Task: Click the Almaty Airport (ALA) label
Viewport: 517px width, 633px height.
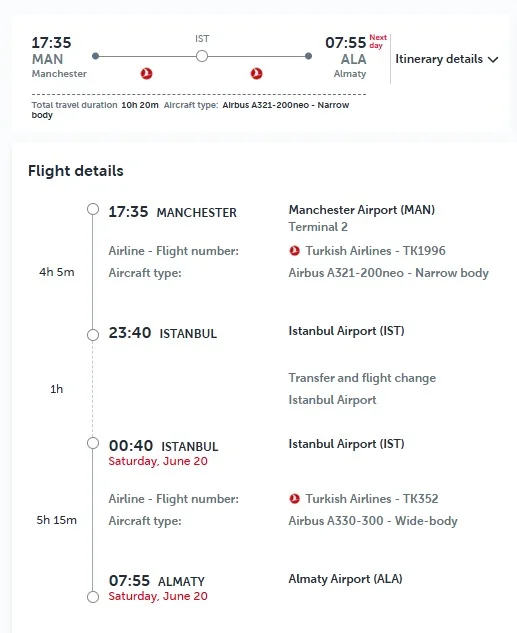Action: click(x=345, y=579)
